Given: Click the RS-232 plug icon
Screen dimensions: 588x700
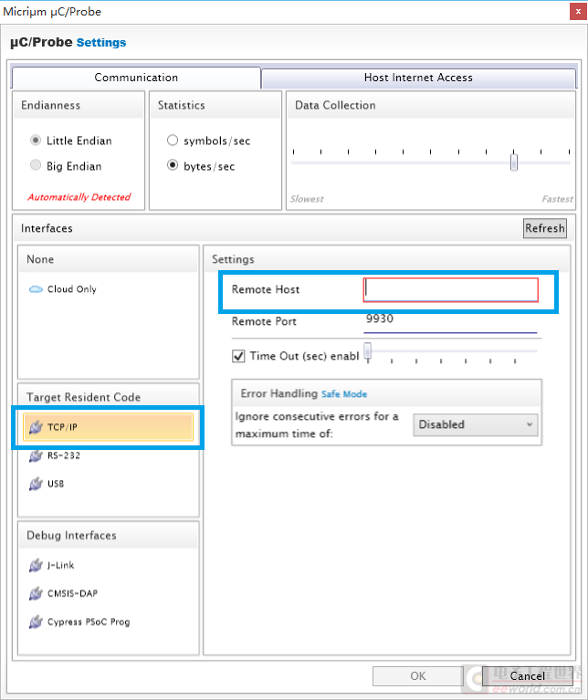Looking at the screenshot, I should pos(36,455).
